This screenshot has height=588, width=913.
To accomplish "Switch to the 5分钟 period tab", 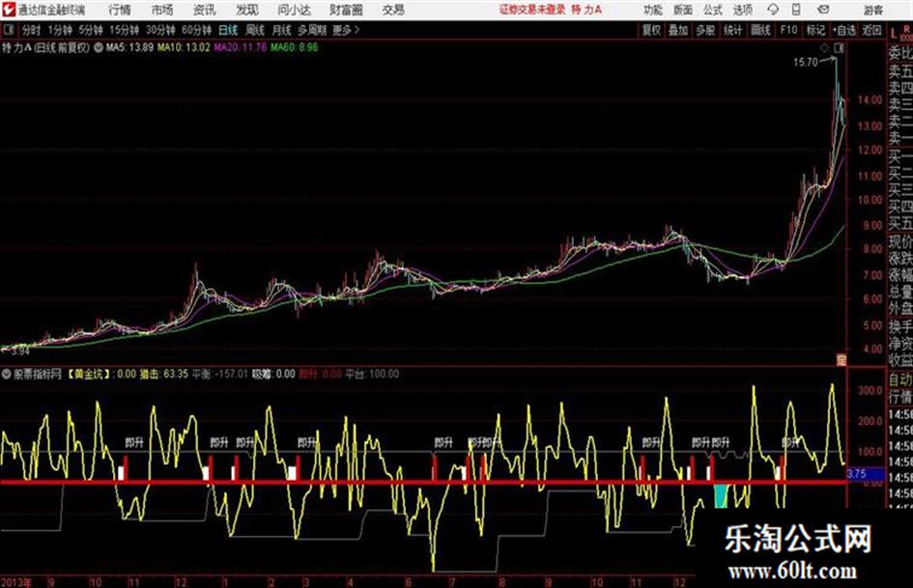I will [91, 30].
